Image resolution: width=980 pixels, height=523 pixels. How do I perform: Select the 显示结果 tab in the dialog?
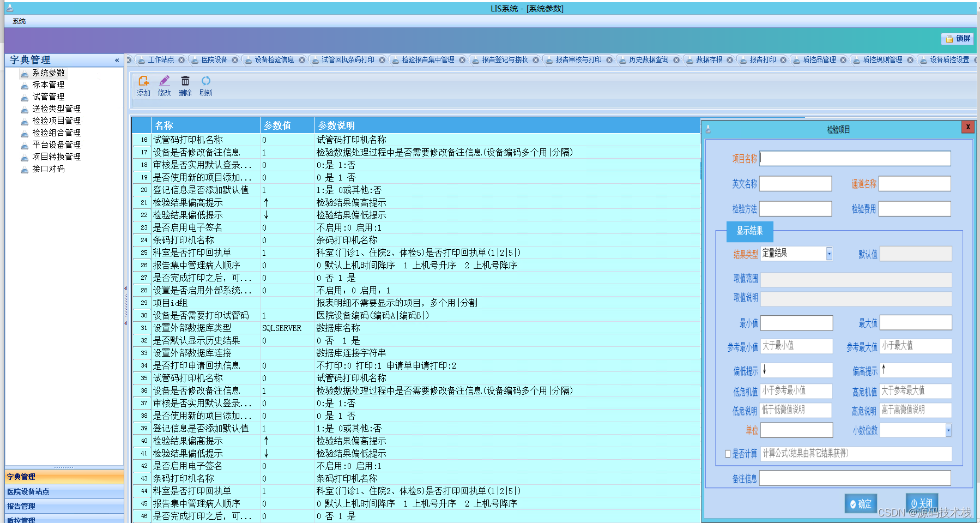750,231
